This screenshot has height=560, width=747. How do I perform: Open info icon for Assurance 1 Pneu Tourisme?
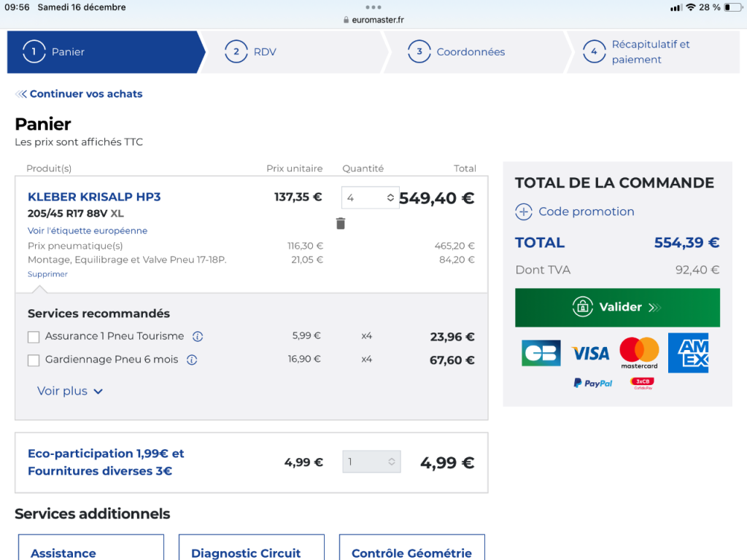[x=198, y=337]
